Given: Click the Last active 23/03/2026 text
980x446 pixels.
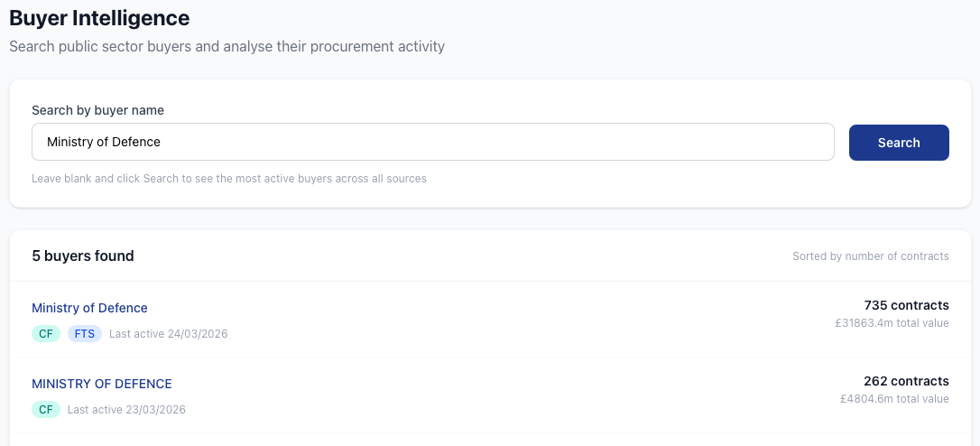Looking at the screenshot, I should coord(126,410).
